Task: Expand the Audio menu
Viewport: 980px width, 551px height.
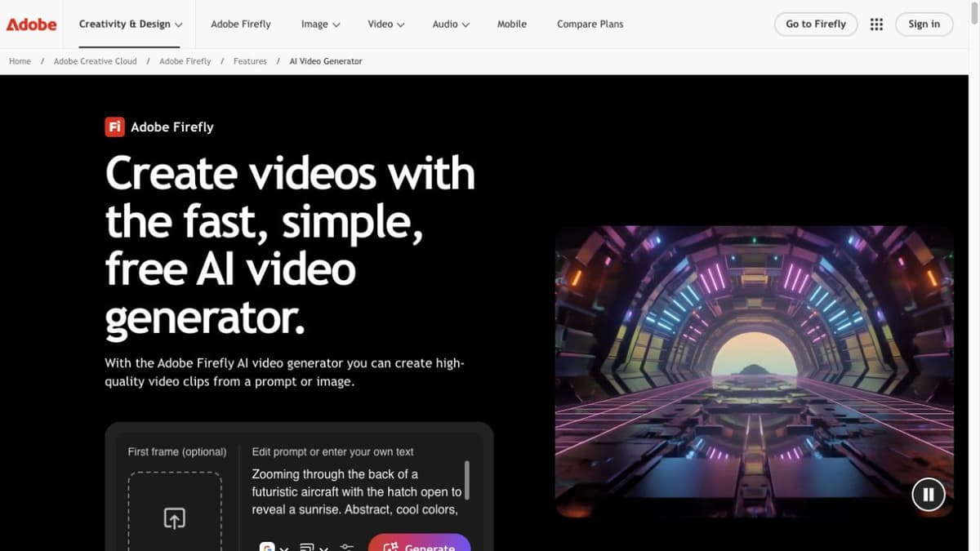Action: 451,24
